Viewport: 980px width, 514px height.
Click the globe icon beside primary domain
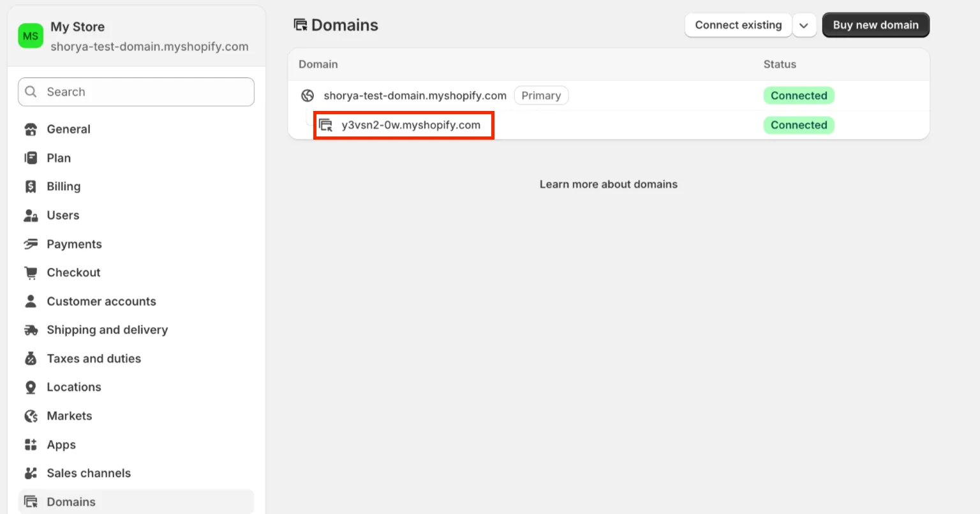(x=308, y=96)
